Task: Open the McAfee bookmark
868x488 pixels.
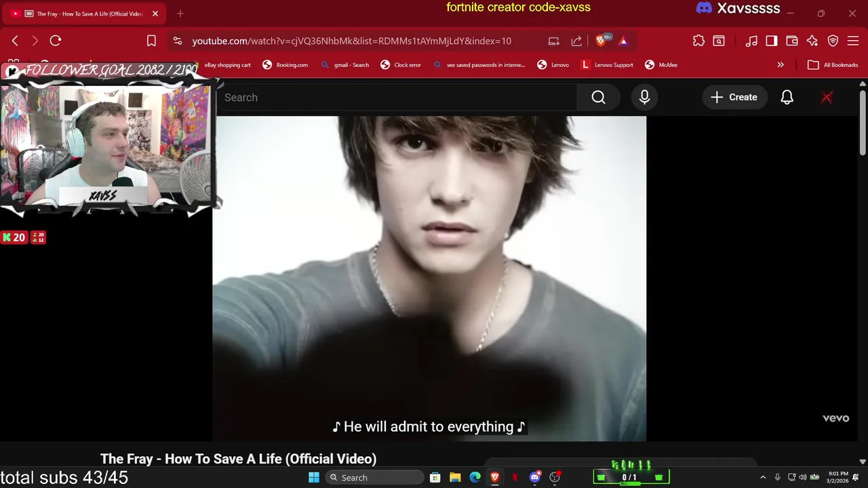Action: click(x=661, y=65)
